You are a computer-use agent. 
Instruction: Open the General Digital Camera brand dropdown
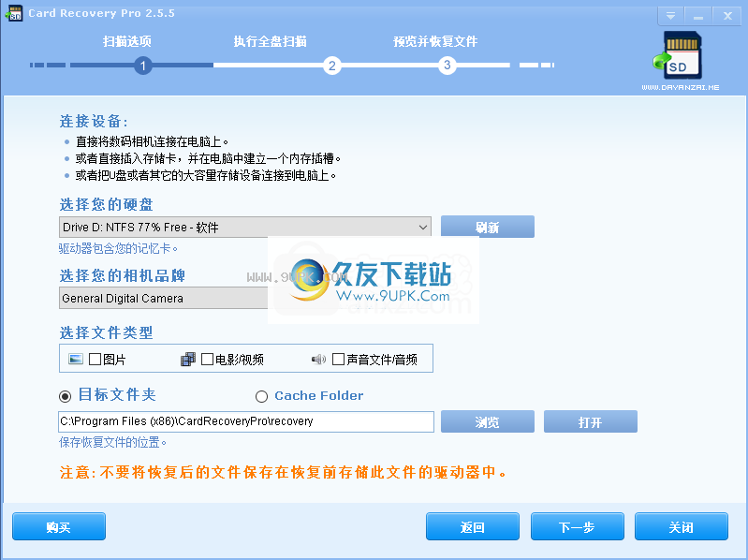tap(164, 298)
